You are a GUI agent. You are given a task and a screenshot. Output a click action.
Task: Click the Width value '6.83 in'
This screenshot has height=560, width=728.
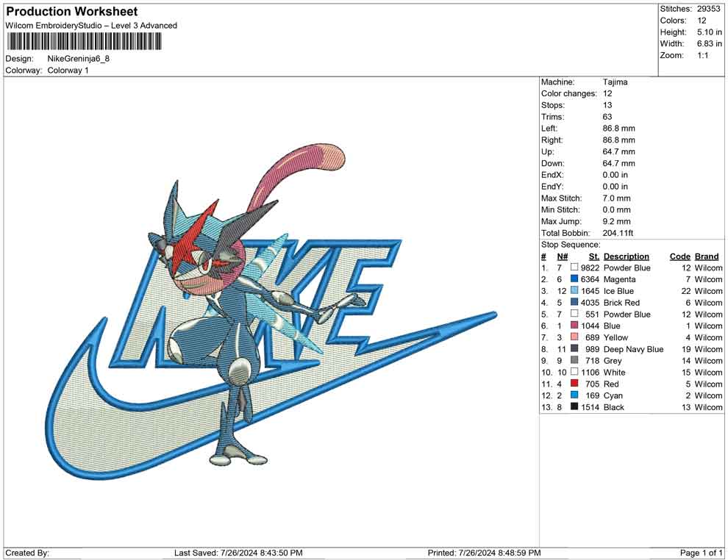(x=709, y=43)
